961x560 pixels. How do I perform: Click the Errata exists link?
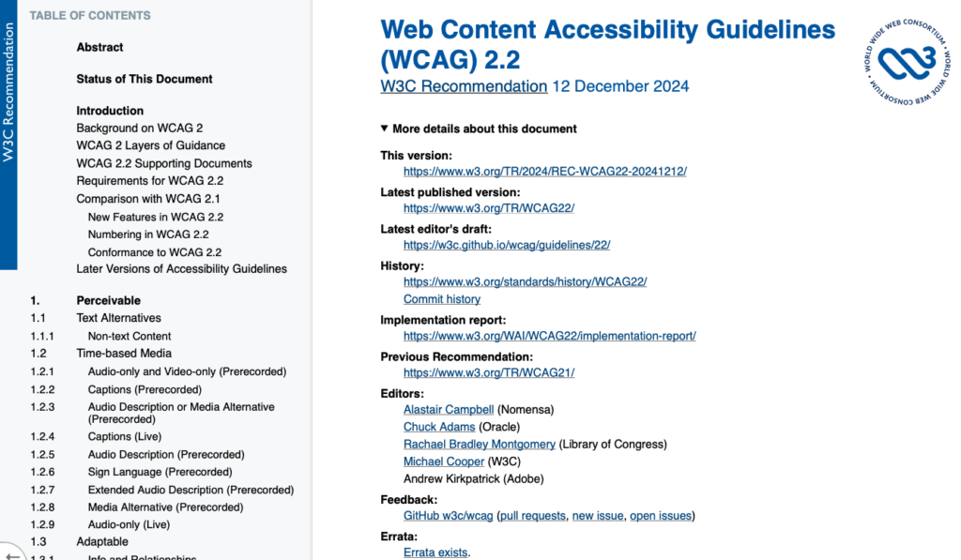click(x=435, y=552)
